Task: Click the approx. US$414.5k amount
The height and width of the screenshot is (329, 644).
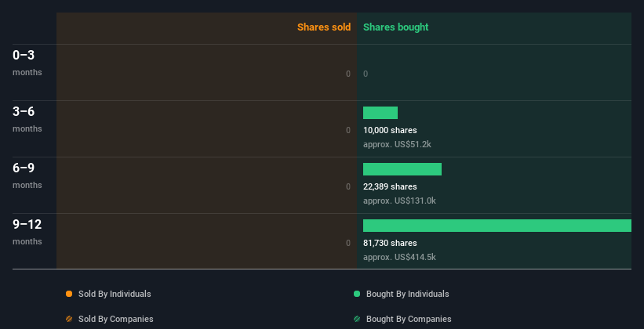Action: tap(399, 257)
